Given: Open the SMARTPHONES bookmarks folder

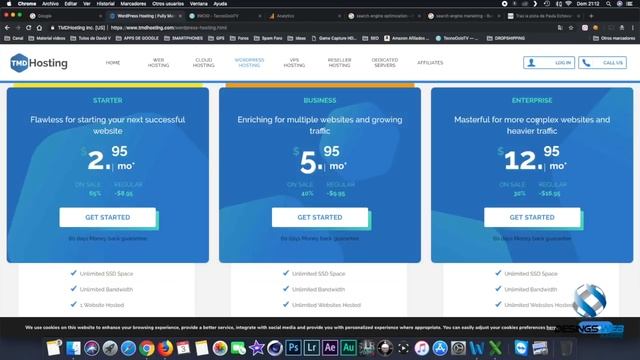Looking at the screenshot, I should pyautogui.click(x=183, y=38).
